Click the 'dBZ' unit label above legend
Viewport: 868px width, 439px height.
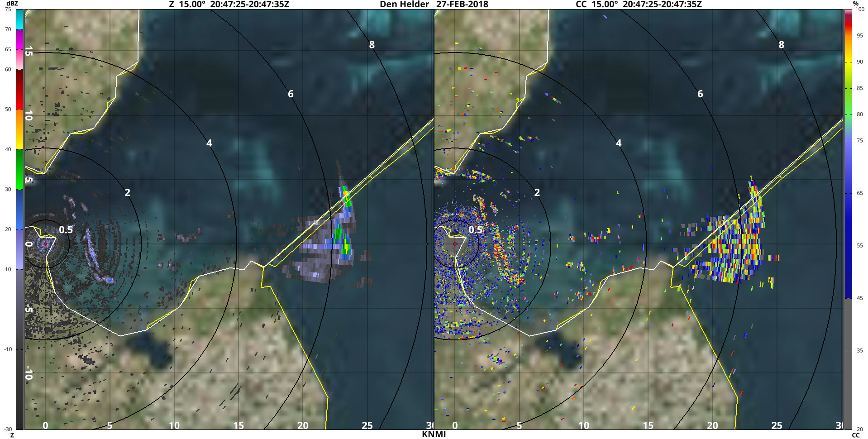pyautogui.click(x=12, y=4)
